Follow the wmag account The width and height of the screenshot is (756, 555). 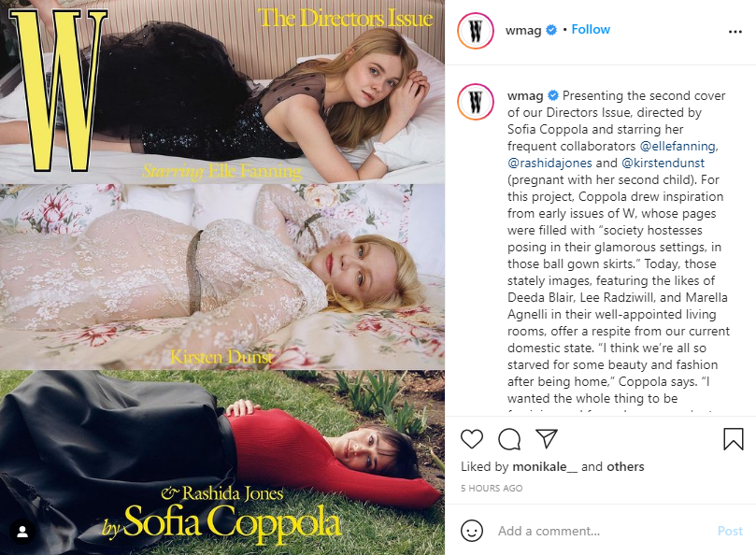591,29
